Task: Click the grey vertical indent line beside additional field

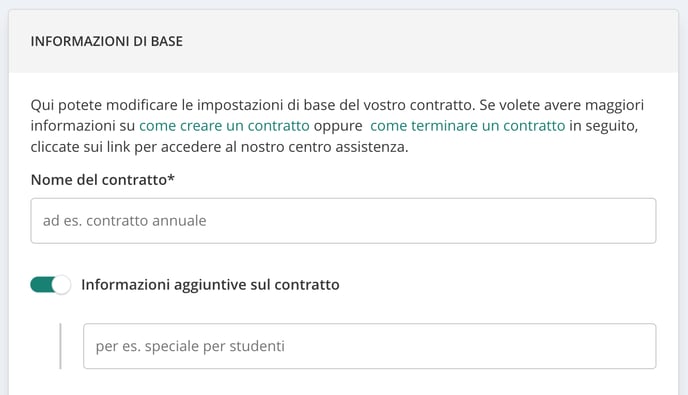Action: pos(60,346)
